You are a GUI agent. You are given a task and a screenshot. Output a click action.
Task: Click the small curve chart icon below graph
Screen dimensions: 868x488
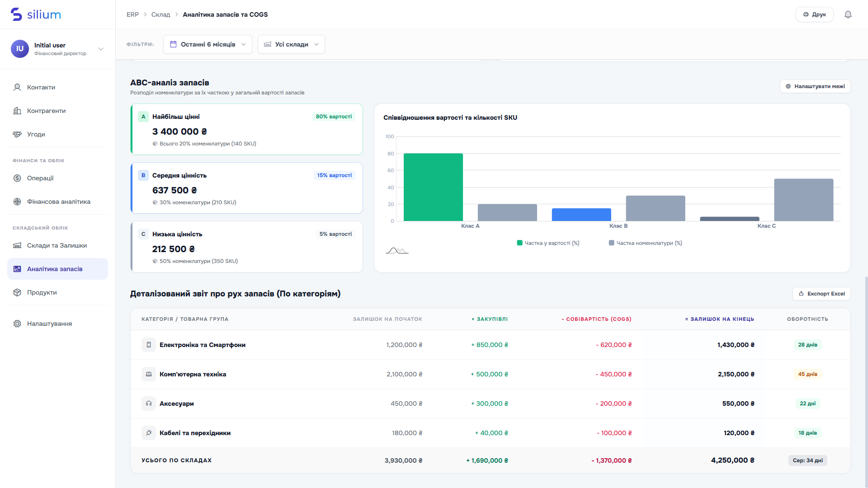(397, 250)
